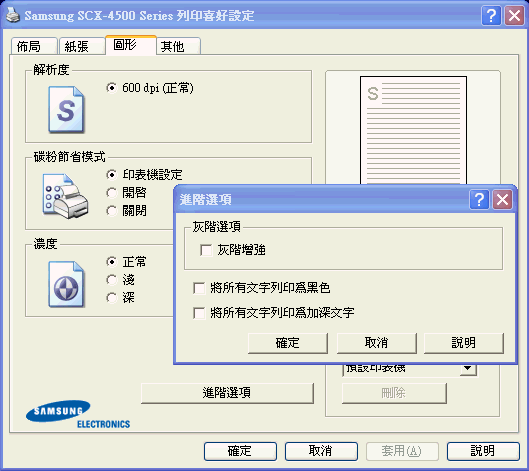This screenshot has width=529, height=471.
Task: Select 淺 darkness option
Action: [x=111, y=280]
